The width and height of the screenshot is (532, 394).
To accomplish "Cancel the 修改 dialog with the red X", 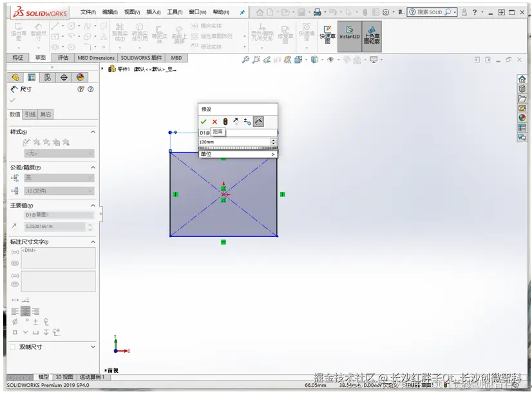I will coord(214,122).
